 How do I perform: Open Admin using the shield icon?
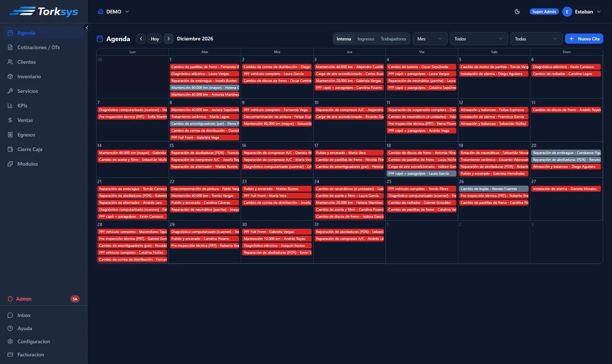(10, 299)
